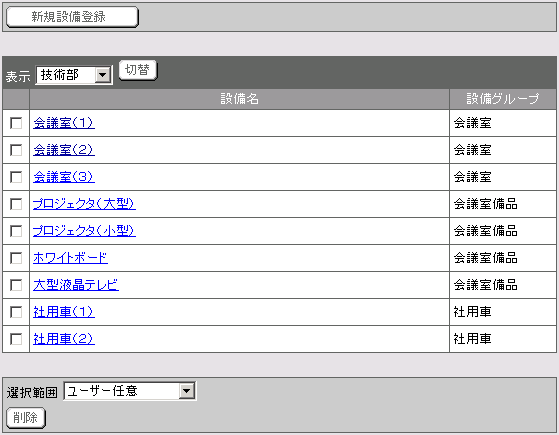
Task: Toggle the 社用車(1) checkbox
Action: click(16, 312)
